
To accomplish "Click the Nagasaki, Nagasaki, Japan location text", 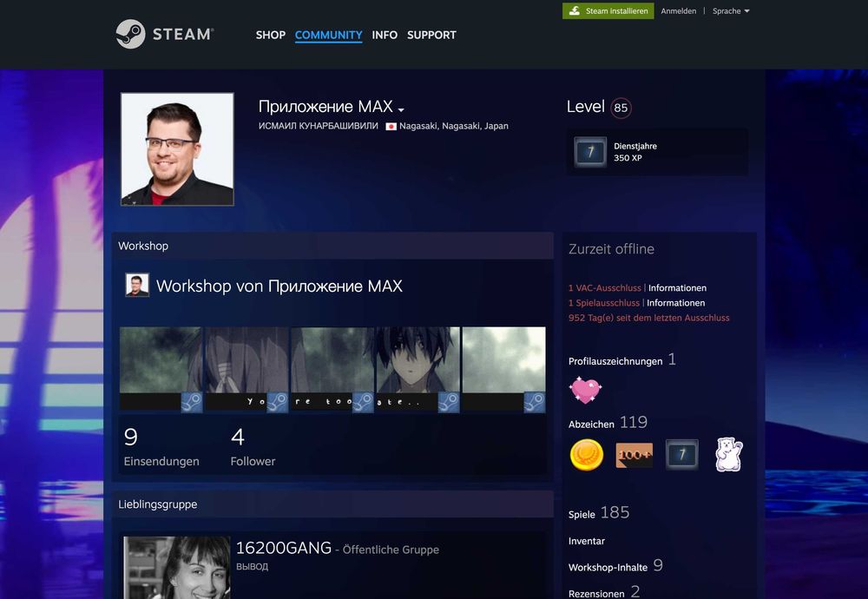I will coord(453,126).
